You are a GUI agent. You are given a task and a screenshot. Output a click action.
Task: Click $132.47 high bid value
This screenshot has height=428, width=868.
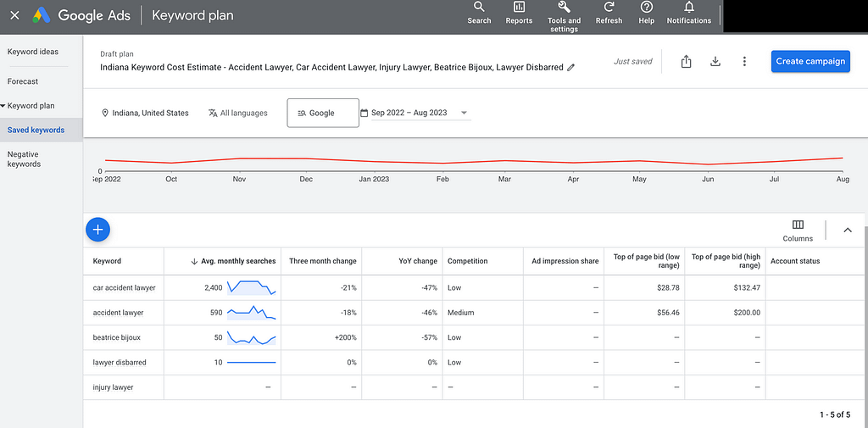click(x=747, y=288)
